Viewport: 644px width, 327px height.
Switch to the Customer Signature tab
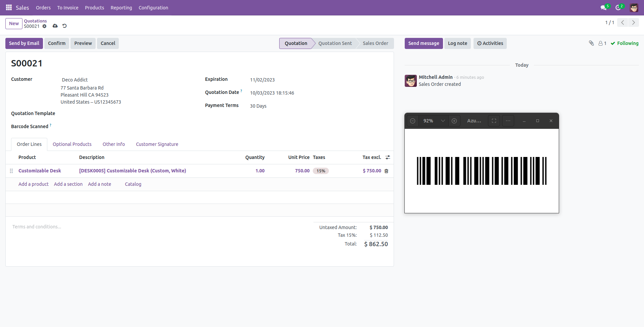pyautogui.click(x=157, y=144)
